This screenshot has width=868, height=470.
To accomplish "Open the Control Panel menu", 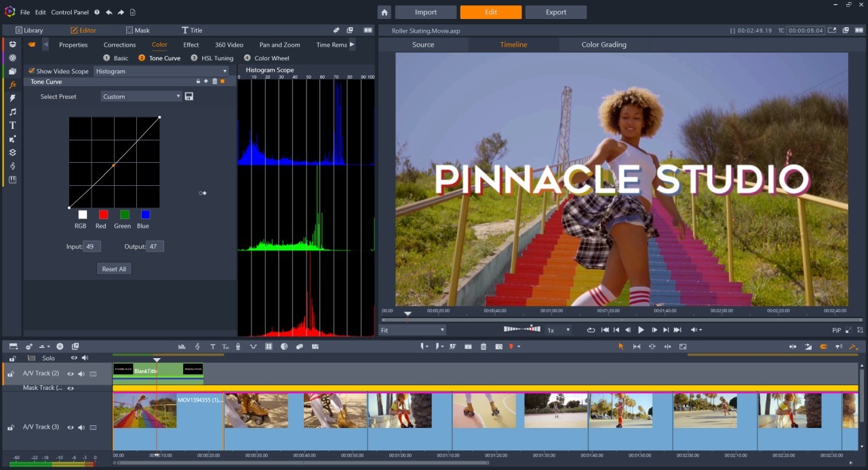I will pos(70,12).
